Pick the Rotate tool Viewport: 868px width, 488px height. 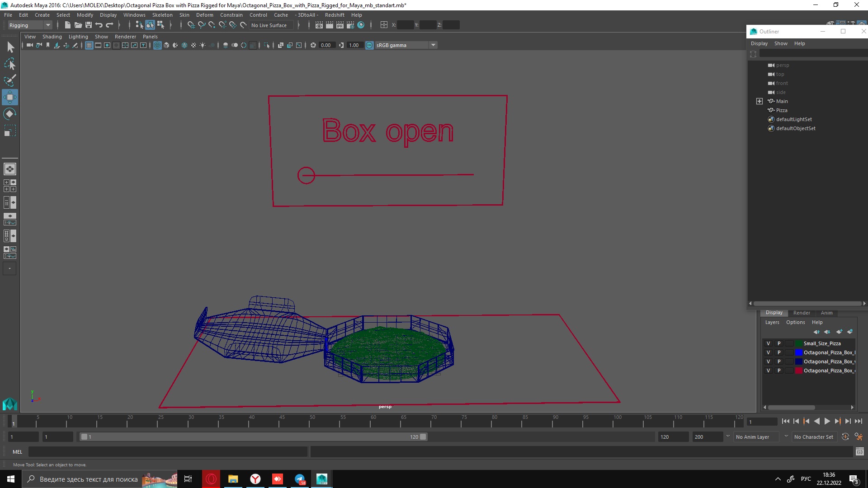pos(10,113)
